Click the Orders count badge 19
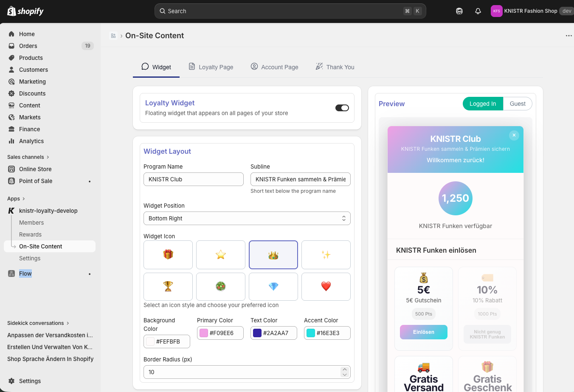Image resolution: width=574 pixels, height=392 pixels. click(87, 46)
